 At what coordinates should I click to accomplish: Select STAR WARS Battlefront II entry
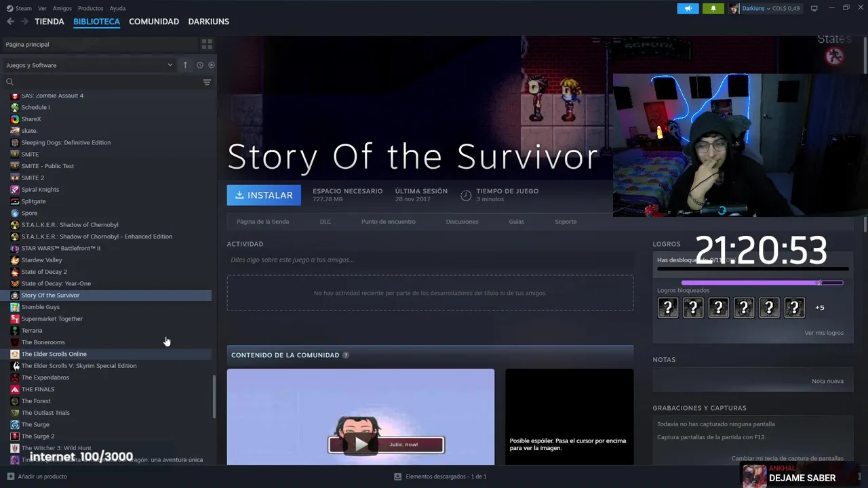coord(106,248)
